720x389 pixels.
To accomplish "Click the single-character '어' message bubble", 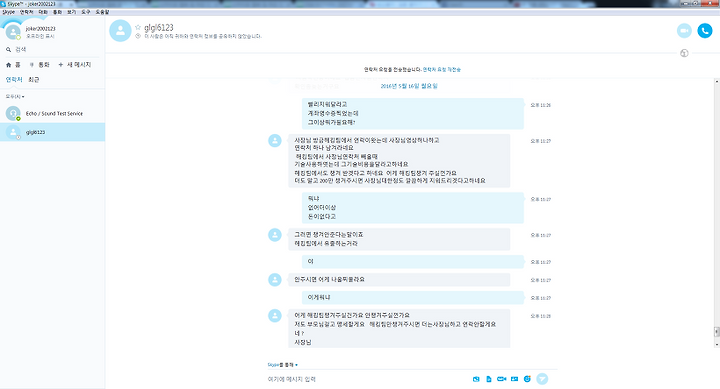I will click(412, 262).
